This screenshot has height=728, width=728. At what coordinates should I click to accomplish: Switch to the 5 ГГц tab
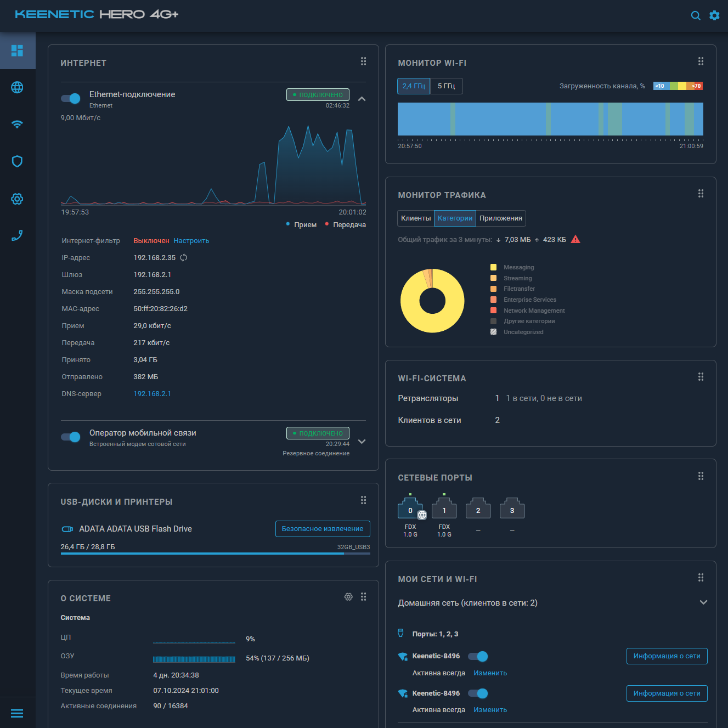click(445, 86)
